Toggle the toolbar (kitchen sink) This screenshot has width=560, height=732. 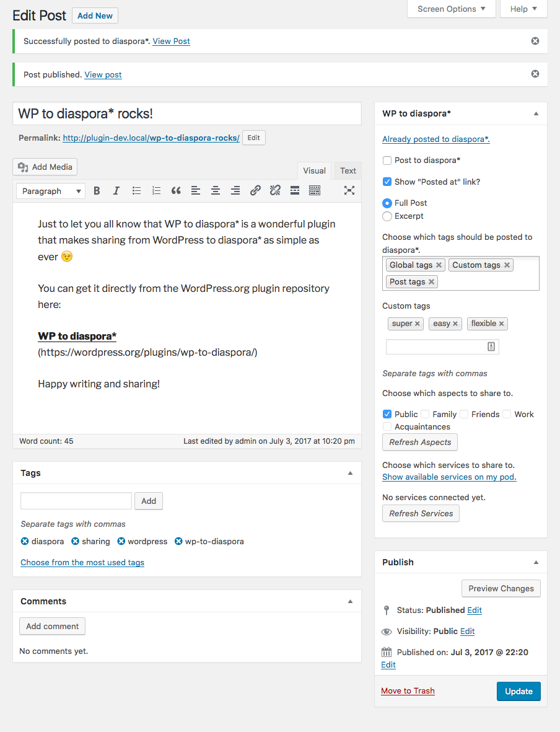(x=315, y=190)
